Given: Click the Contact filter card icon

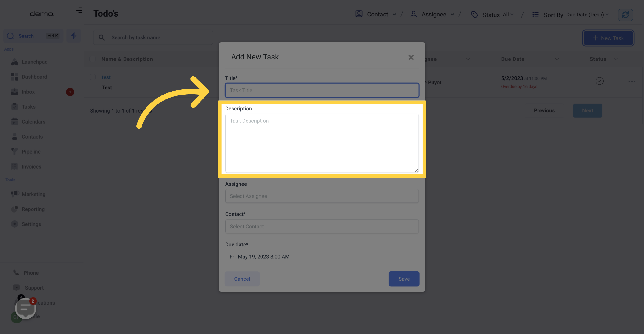Looking at the screenshot, I should point(359,14).
